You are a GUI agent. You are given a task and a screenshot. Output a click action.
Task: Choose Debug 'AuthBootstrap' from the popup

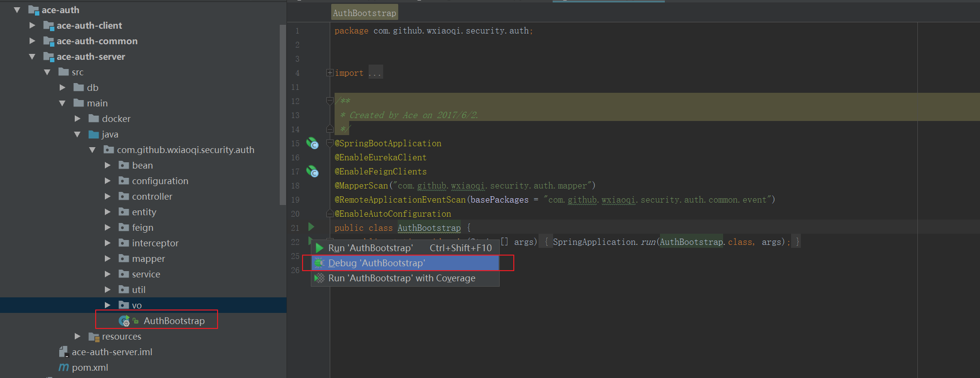coord(405,263)
